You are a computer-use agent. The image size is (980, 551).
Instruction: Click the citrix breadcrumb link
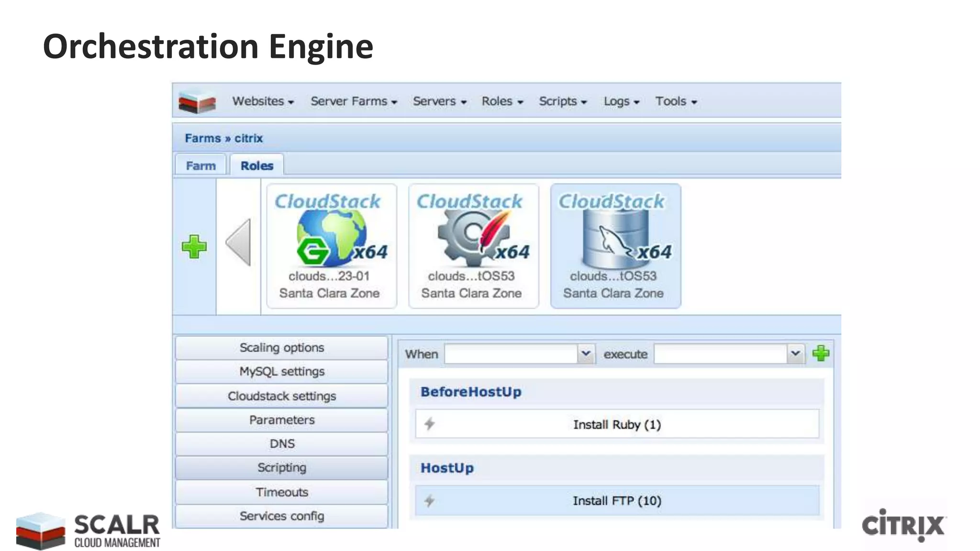(x=249, y=138)
